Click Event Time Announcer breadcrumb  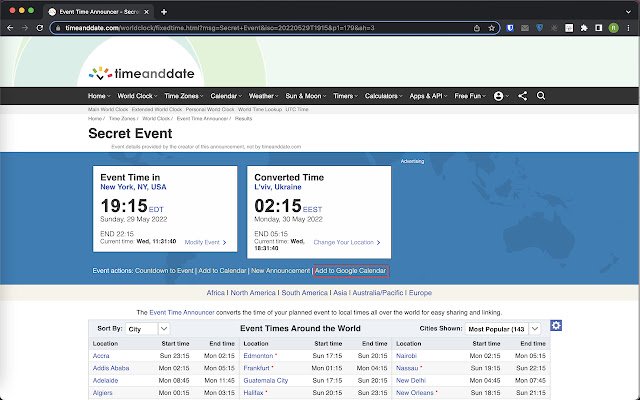point(202,118)
